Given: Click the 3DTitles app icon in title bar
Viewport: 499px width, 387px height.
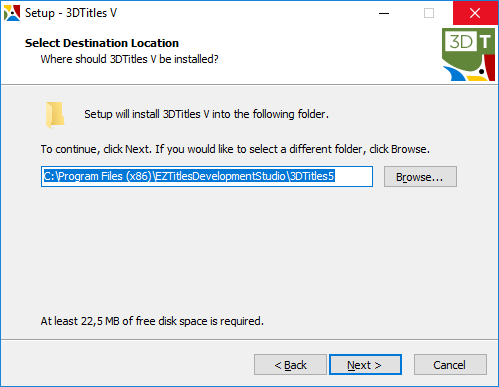Looking at the screenshot, I should click(x=12, y=13).
